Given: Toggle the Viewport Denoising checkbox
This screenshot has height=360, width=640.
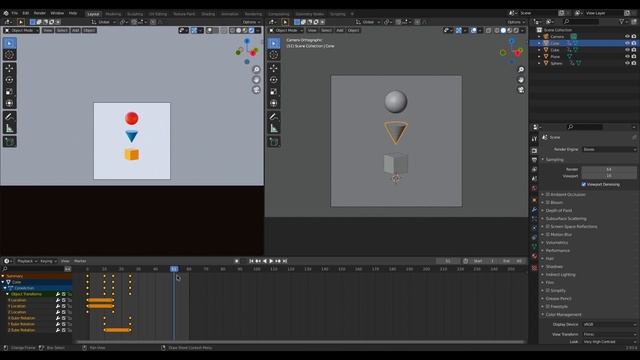Looking at the screenshot, I should pyautogui.click(x=584, y=184).
